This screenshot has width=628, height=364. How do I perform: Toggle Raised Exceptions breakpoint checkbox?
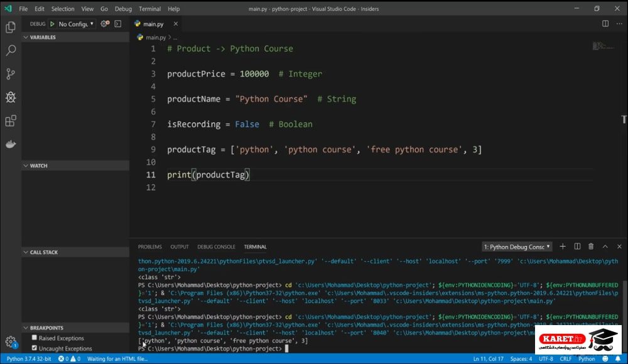(35, 338)
